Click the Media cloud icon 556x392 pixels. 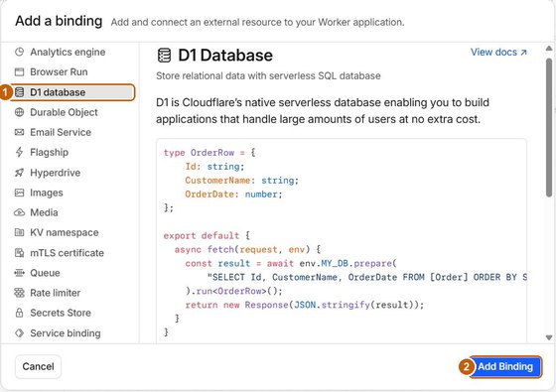pyautogui.click(x=19, y=212)
